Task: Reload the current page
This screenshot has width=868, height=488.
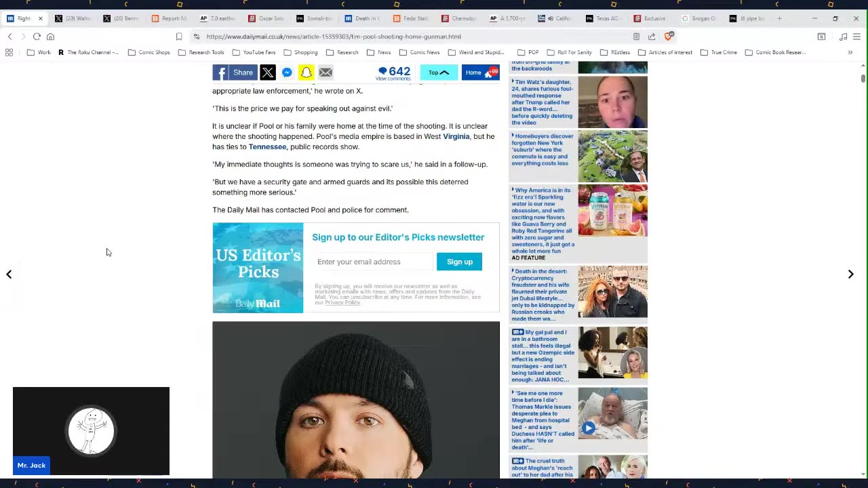Action: pyautogui.click(x=37, y=37)
